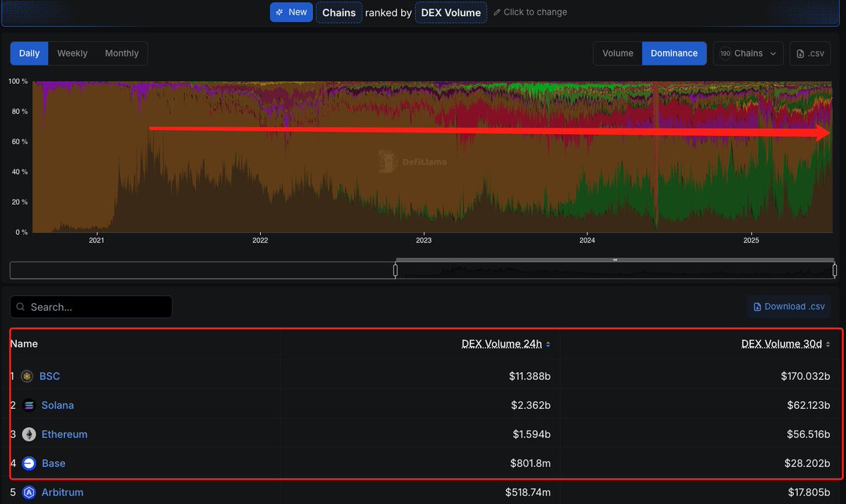846x504 pixels.
Task: Click the Ethereum 30d value $56.516b
Action: click(807, 434)
